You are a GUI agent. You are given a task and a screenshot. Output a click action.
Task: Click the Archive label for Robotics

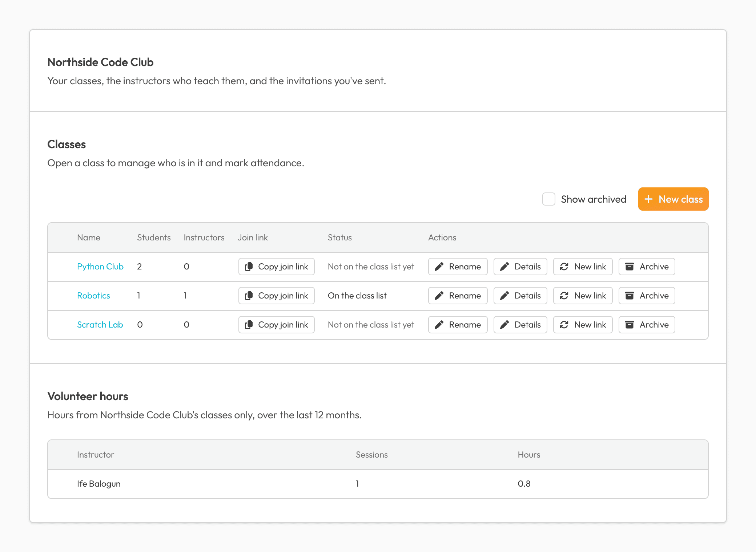click(x=654, y=296)
